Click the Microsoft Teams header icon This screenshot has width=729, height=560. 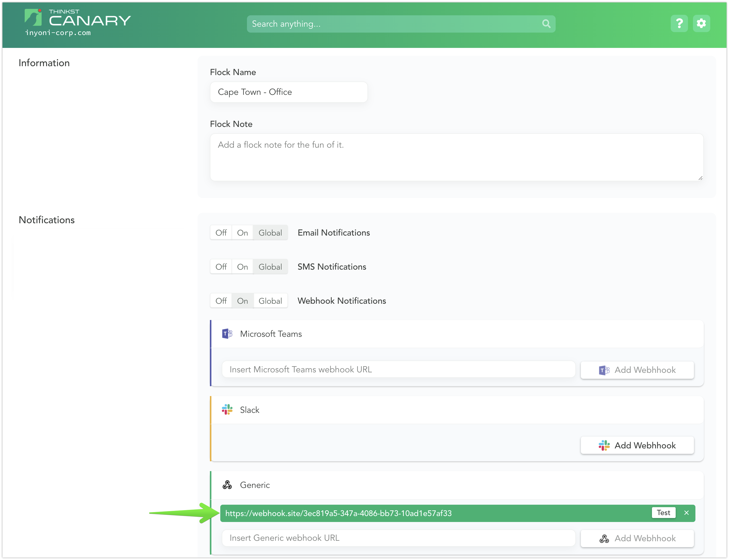click(x=227, y=334)
